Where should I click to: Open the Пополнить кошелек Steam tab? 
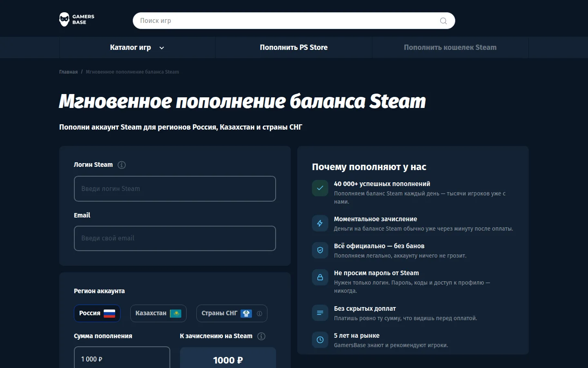(x=450, y=47)
